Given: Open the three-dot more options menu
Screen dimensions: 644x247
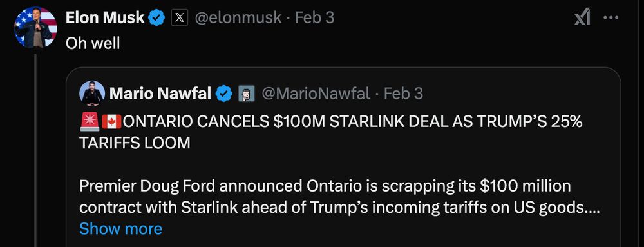Looking at the screenshot, I should [x=611, y=17].
